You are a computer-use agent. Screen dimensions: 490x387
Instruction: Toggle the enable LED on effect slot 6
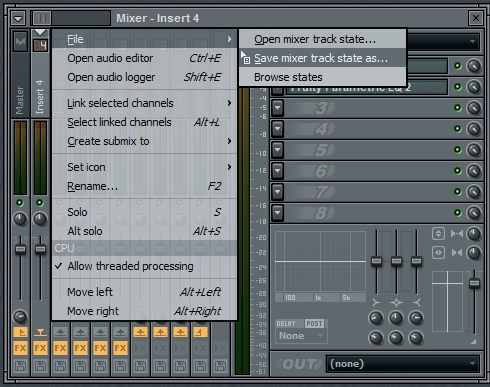458,171
